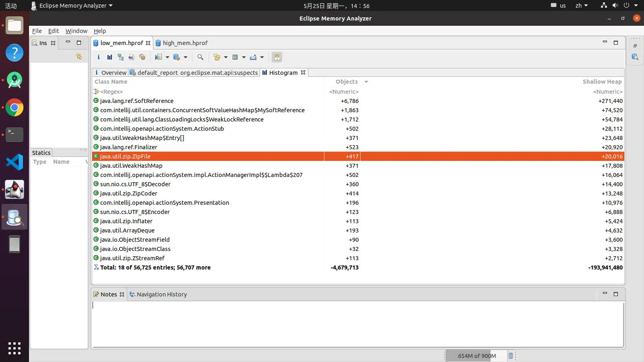Viewport: 644px width, 362px height.
Task: Click the clock and date in top bar
Action: pos(336,6)
